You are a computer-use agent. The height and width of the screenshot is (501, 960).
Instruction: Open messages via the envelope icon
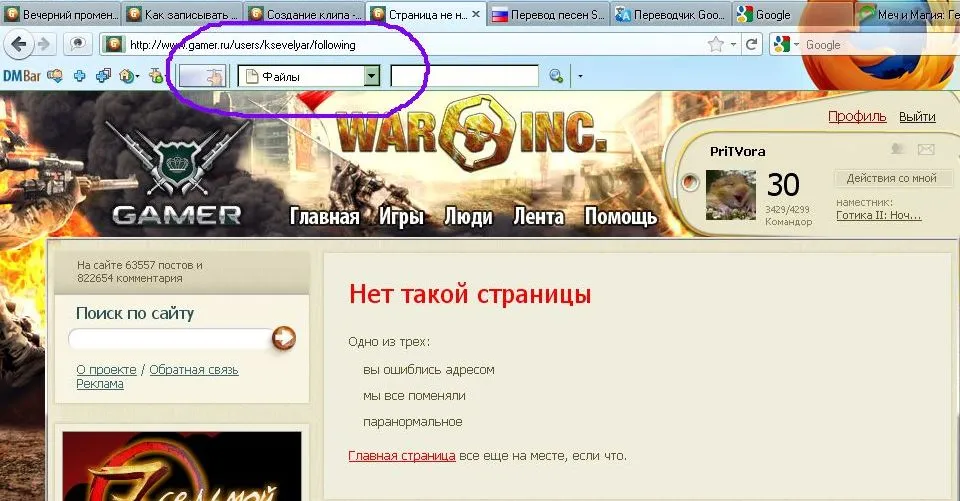926,150
